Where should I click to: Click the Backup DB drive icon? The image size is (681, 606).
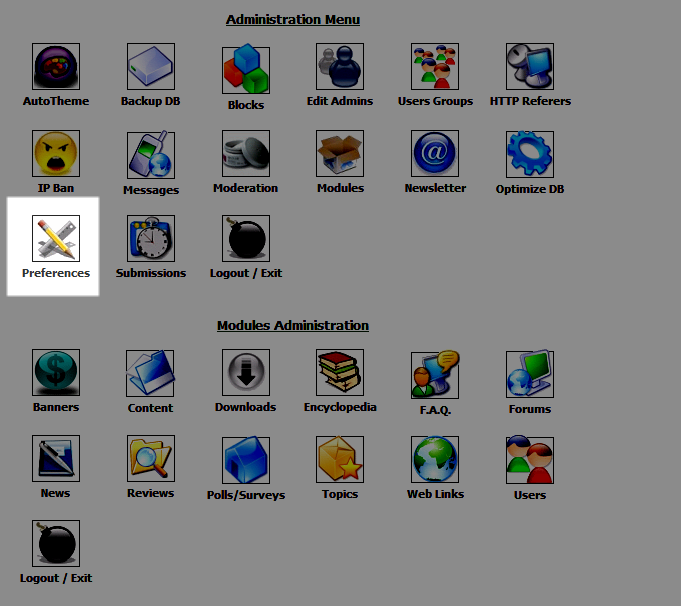(x=151, y=66)
